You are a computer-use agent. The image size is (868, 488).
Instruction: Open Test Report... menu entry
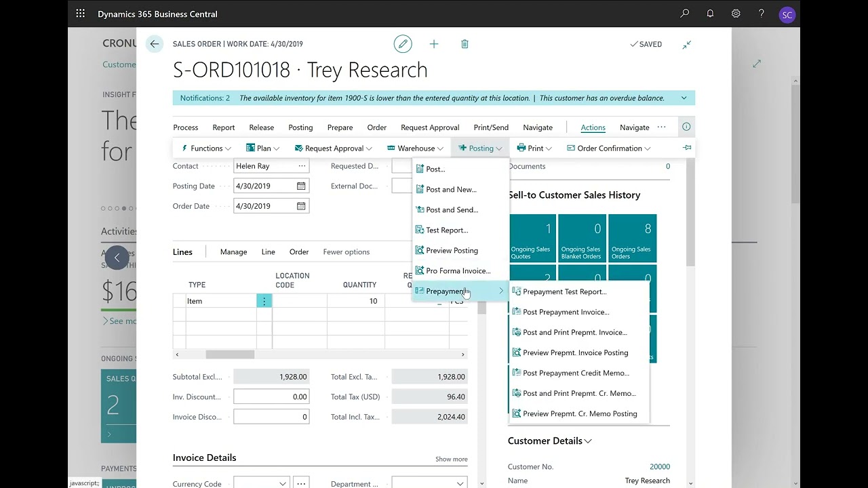point(460,230)
